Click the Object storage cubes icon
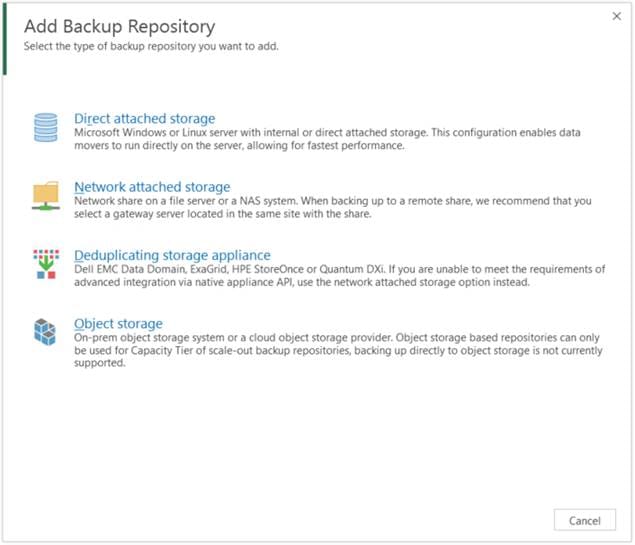 45,332
